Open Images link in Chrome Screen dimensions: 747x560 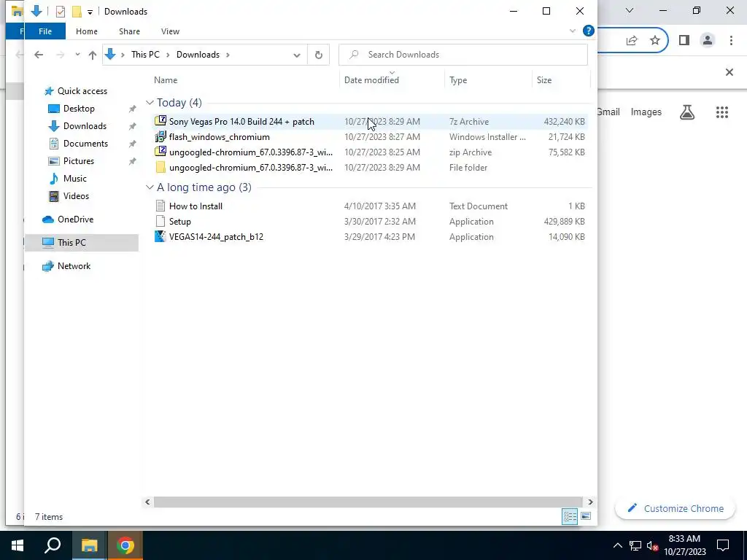(x=646, y=112)
